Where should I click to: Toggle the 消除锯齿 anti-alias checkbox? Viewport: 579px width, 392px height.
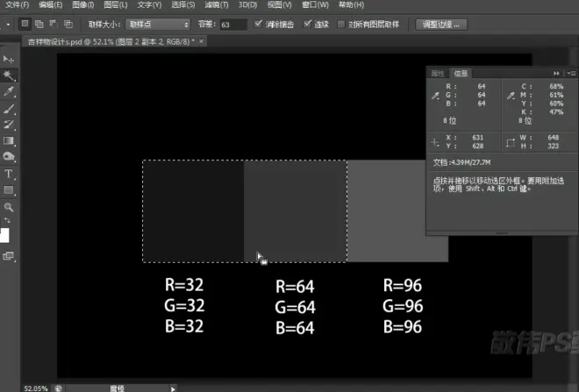[x=258, y=25]
